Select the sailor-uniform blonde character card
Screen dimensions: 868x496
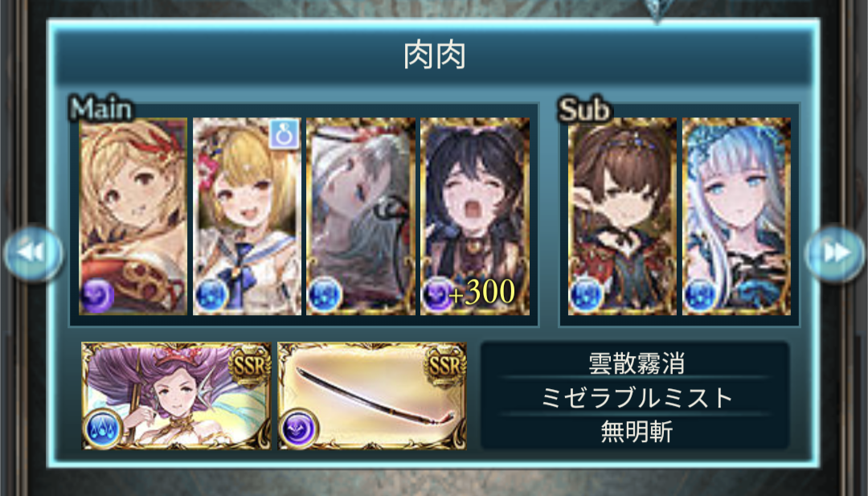247,216
